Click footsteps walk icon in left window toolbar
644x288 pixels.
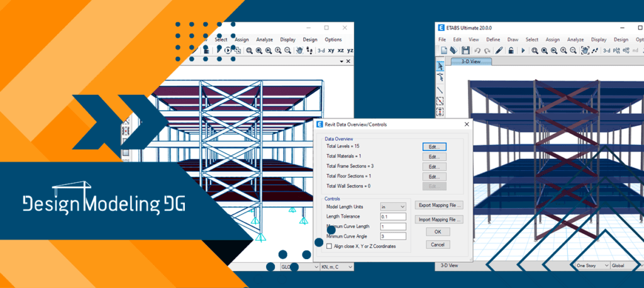click(x=308, y=50)
